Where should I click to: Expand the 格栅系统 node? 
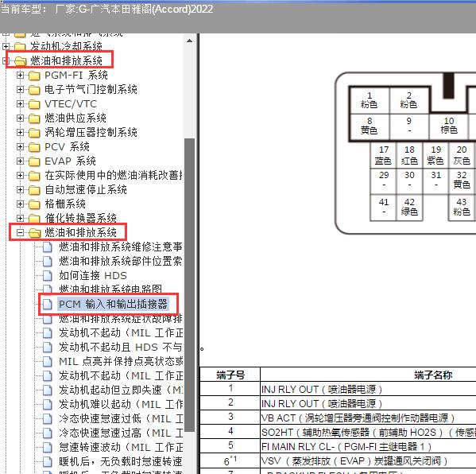[20, 204]
